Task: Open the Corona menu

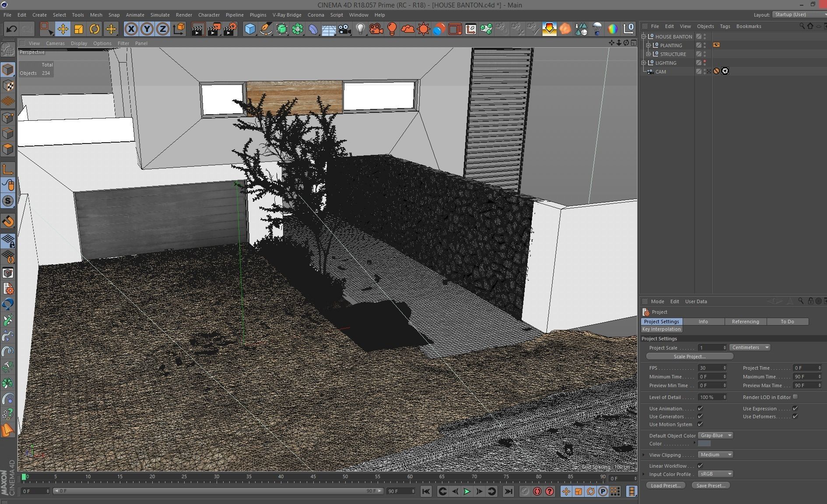Action: click(315, 15)
